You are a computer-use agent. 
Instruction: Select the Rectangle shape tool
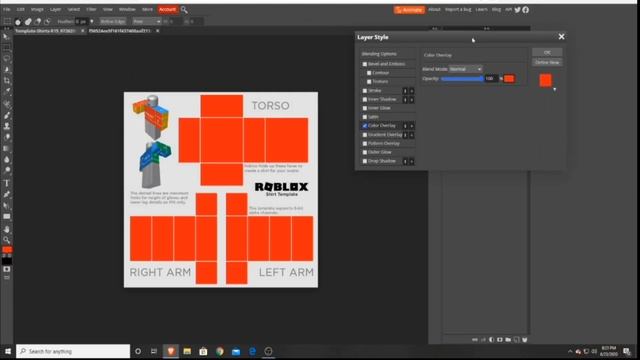(x=7, y=216)
